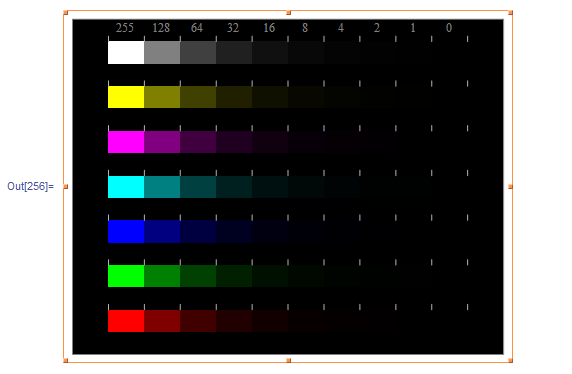Click the top-center orange resize handle
This screenshot has height=374, width=572.
tap(289, 13)
